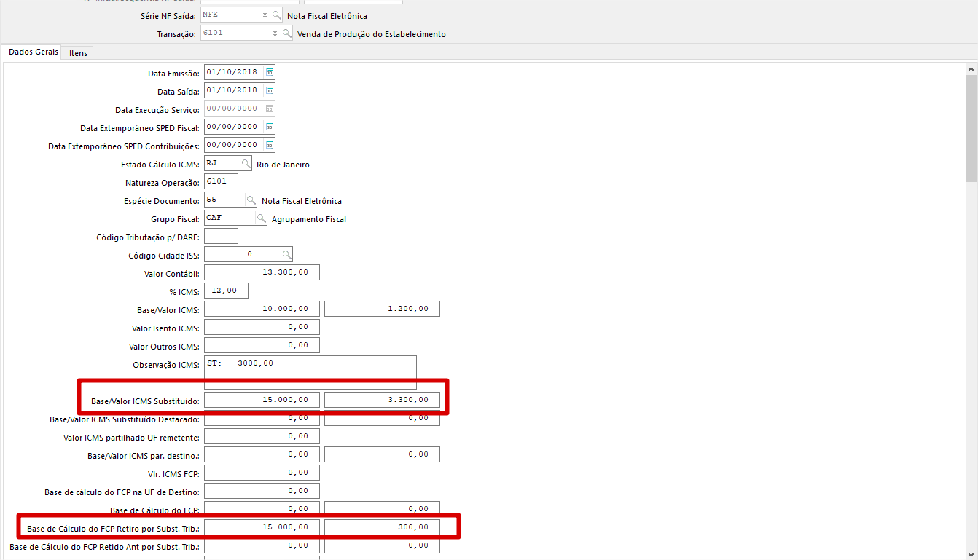Viewport: 978px width, 560px height.
Task: Click the Natureza Operação field
Action: click(221, 181)
